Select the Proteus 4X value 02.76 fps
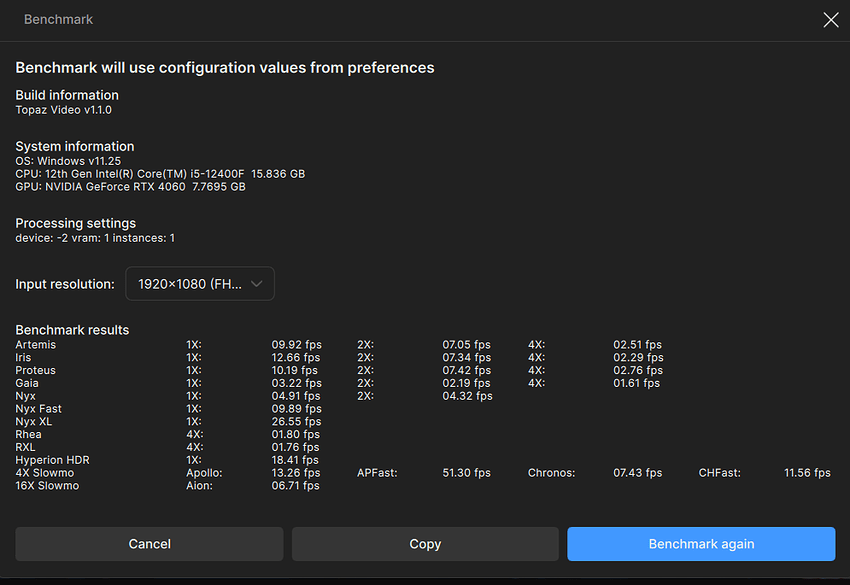850x585 pixels. [x=637, y=371]
